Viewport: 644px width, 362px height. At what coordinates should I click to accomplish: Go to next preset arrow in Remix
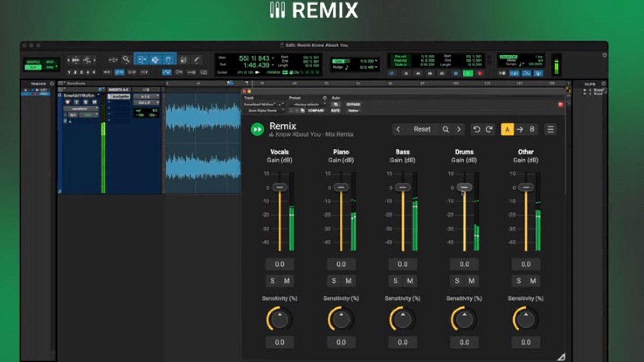click(x=459, y=129)
